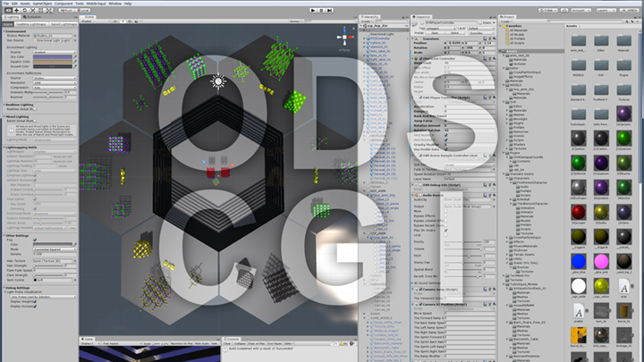Screen dimensions: 644x362
Task: Open Environment Lighting Source dropdown
Action: [55, 52]
